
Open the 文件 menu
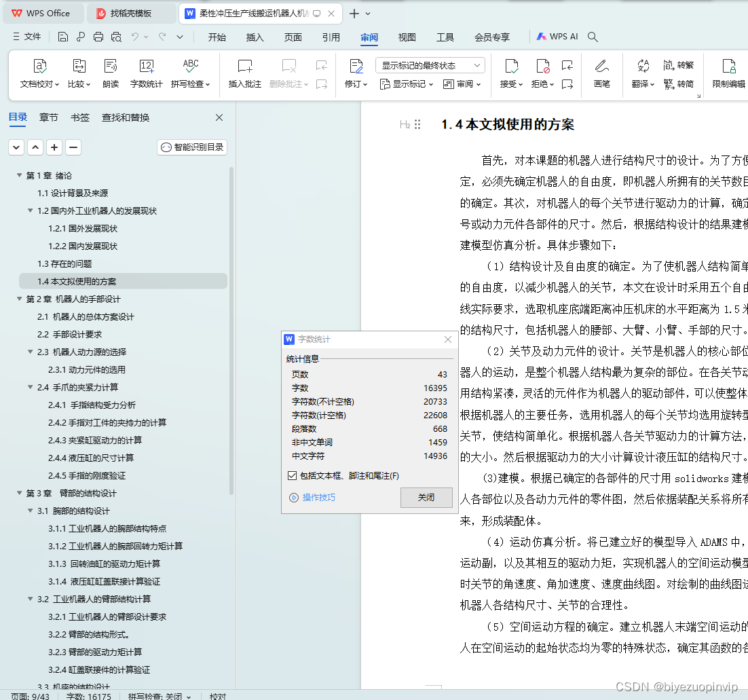tap(27, 37)
